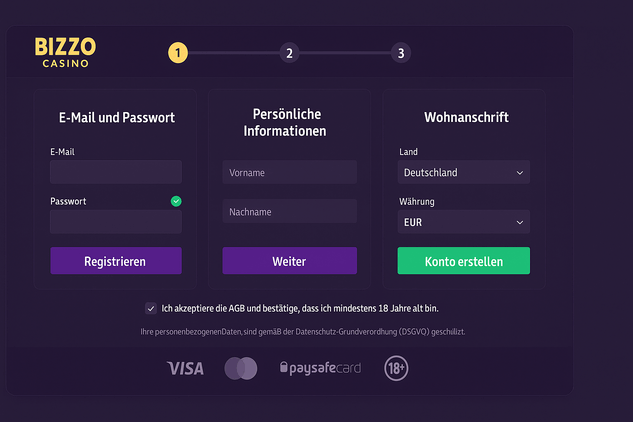633x422 pixels.
Task: Focus the E-Mail input field
Action: tap(116, 172)
